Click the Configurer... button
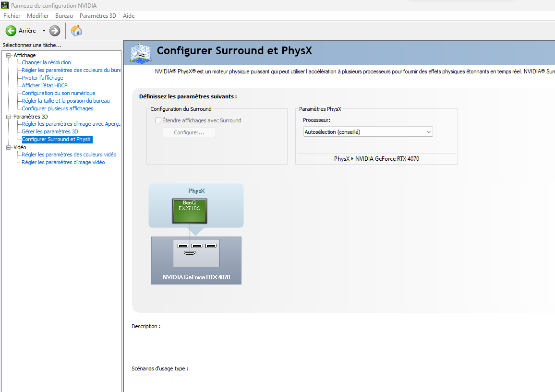This screenshot has height=392, width=555. point(189,132)
